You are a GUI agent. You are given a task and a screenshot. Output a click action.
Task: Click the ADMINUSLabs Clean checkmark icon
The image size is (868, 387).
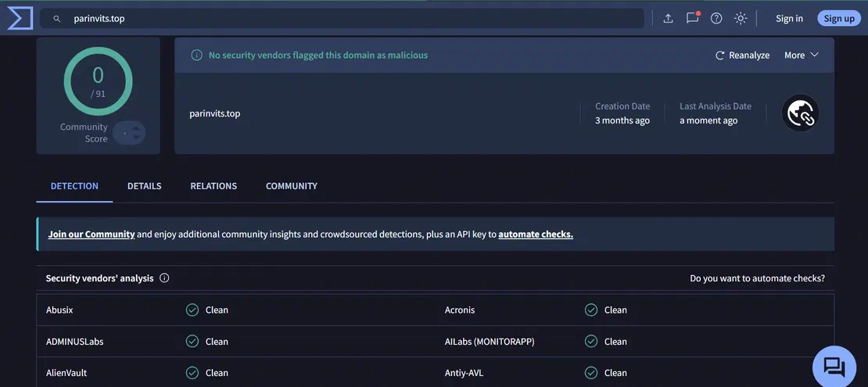[x=192, y=342]
